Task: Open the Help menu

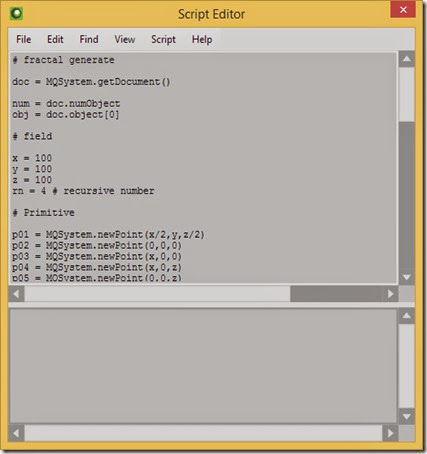Action: pos(202,39)
